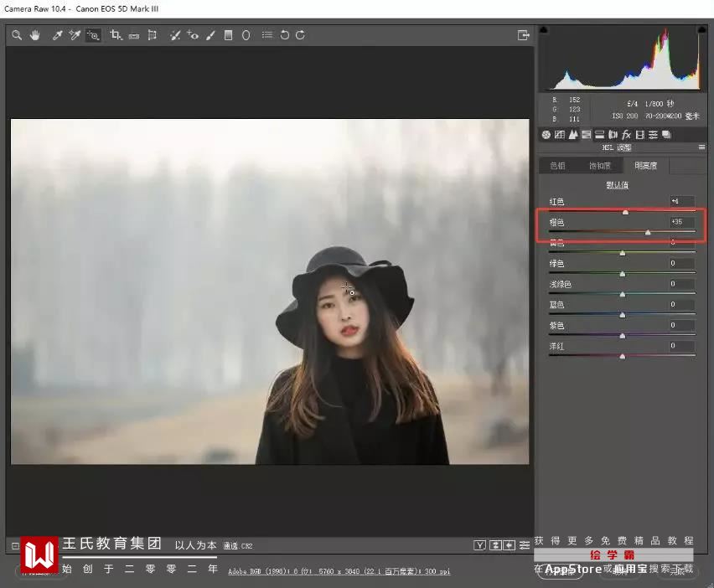The image size is (714, 588).
Task: Click the histogram graph
Action: pyautogui.click(x=623, y=59)
